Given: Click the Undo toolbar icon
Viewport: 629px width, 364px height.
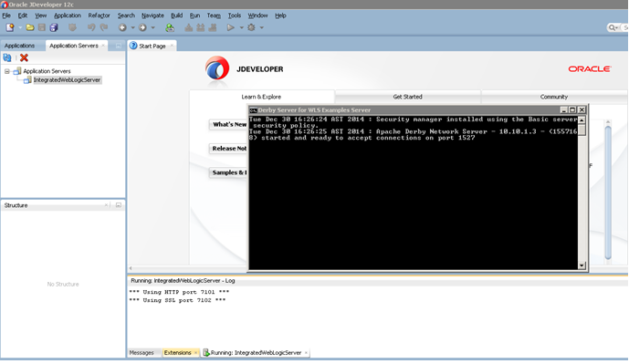Looking at the screenshot, I should [x=91, y=27].
